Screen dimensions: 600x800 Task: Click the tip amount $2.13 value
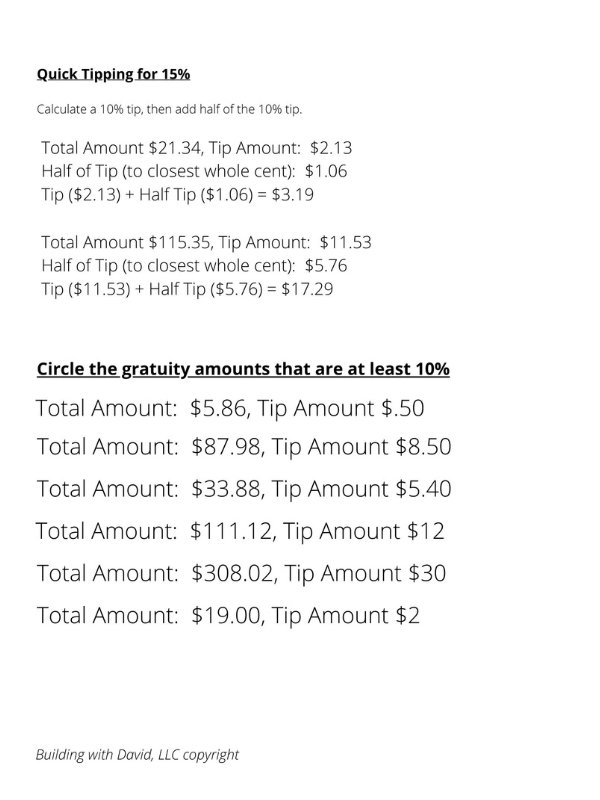(x=331, y=148)
